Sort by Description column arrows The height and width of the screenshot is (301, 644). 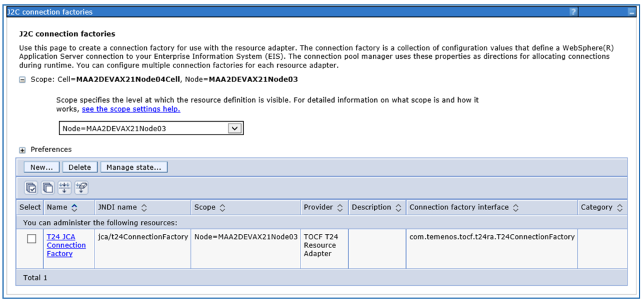397,208
